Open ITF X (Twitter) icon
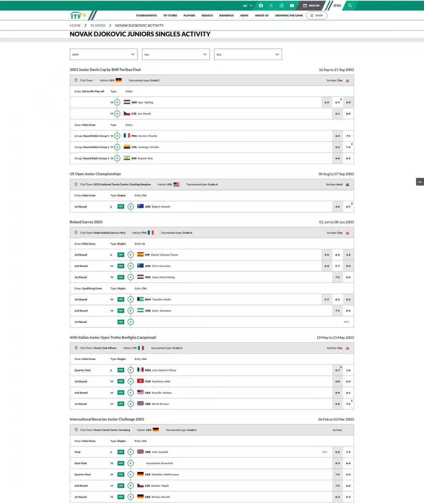 (271, 6)
